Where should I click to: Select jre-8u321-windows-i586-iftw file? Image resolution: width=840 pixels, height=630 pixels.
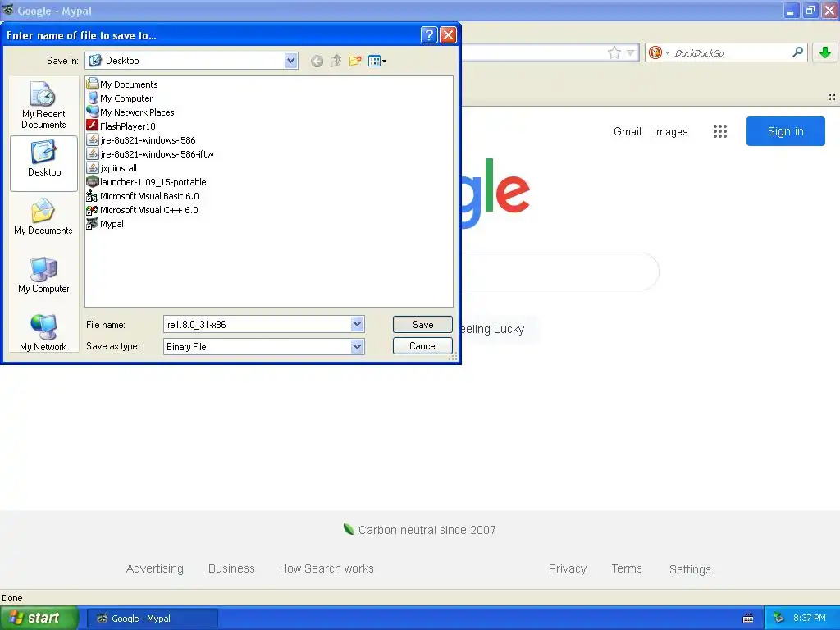click(151, 154)
